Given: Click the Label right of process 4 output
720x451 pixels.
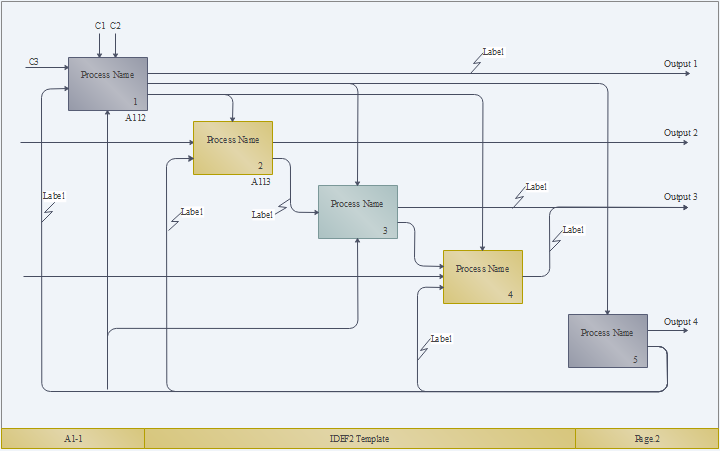Looking at the screenshot, I should (573, 230).
